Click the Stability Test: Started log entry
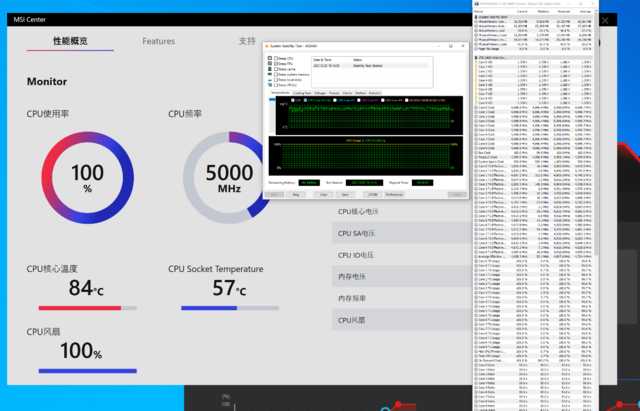 (371, 65)
